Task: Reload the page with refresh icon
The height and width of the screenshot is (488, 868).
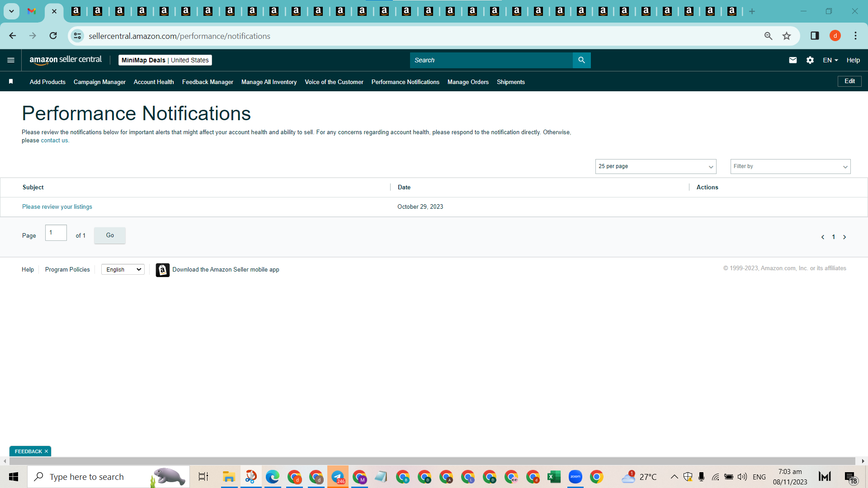Action: (x=53, y=36)
